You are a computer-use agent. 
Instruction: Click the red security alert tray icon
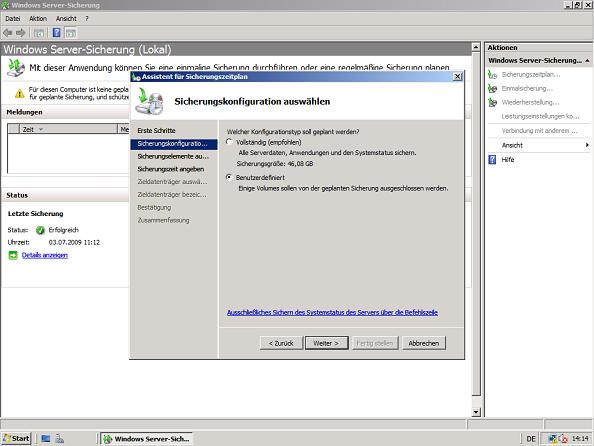[563, 439]
